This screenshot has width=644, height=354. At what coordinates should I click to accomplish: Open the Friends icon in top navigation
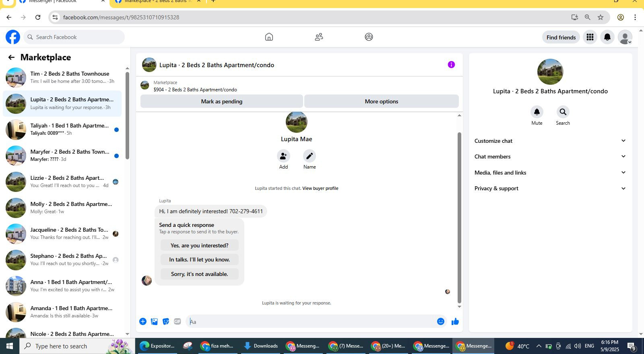pyautogui.click(x=319, y=37)
